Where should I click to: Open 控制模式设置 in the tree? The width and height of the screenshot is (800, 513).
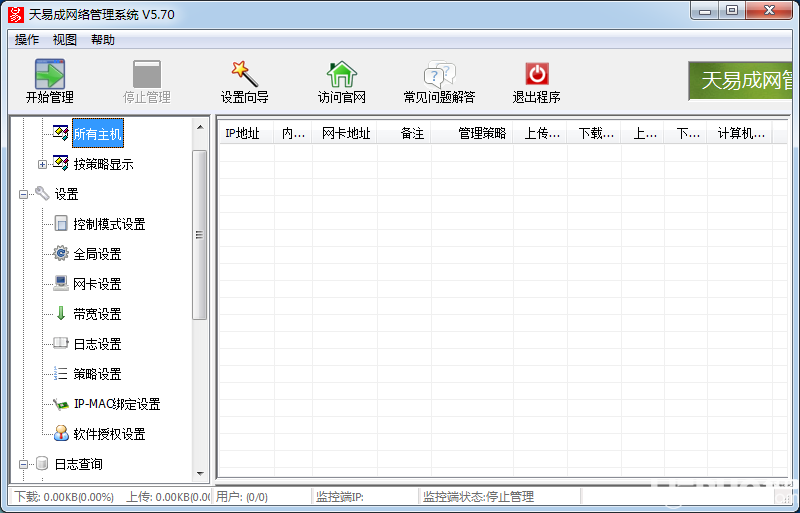[109, 224]
